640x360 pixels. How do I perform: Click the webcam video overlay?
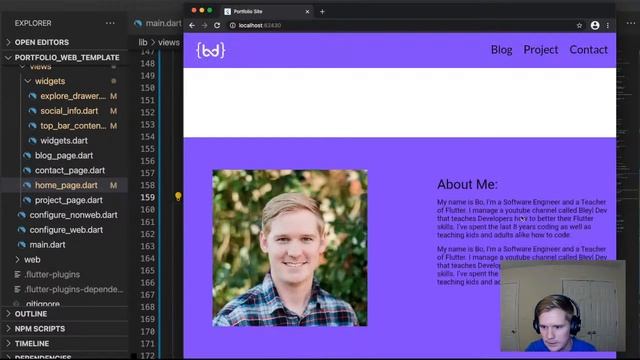(x=562, y=306)
